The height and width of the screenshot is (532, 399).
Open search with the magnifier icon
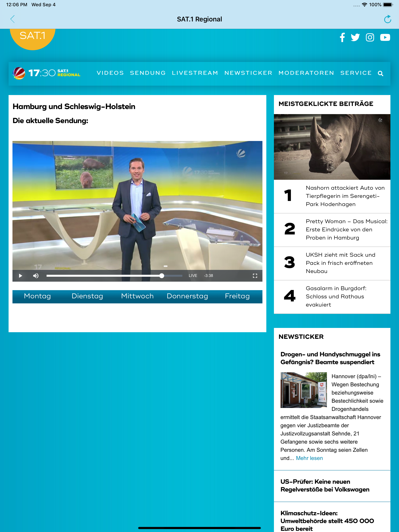[380, 73]
